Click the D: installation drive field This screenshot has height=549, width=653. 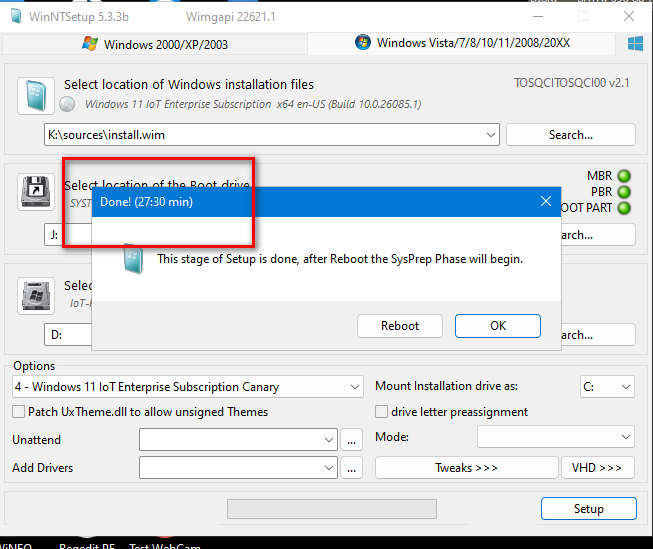[67, 335]
